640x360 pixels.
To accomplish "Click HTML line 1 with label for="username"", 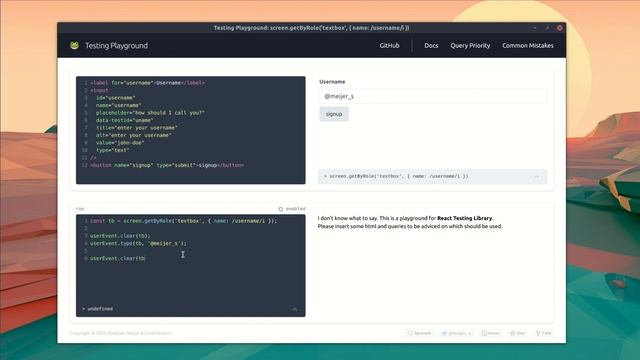I will 147,83.
